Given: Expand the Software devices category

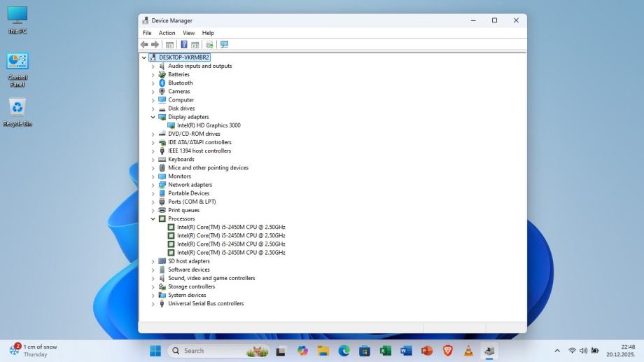Looking at the screenshot, I should (153, 270).
